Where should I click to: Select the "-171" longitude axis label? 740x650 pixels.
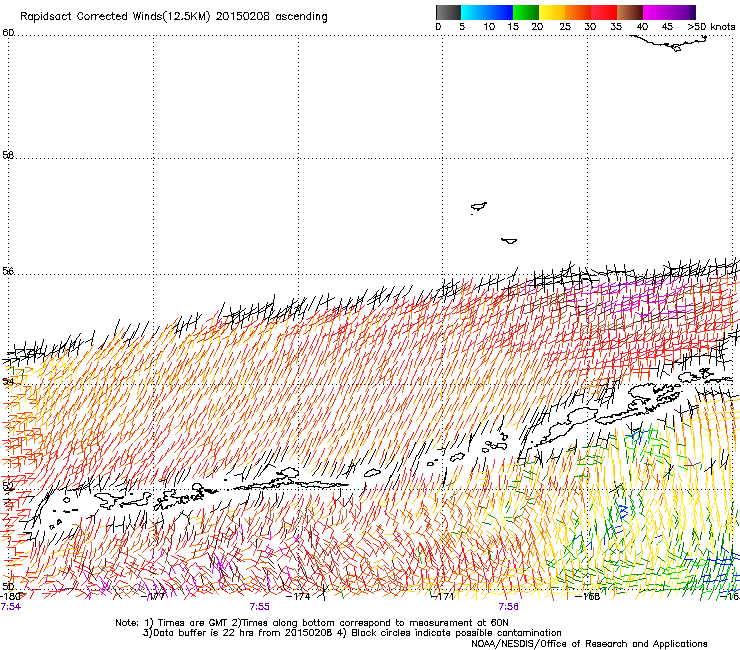click(x=444, y=596)
